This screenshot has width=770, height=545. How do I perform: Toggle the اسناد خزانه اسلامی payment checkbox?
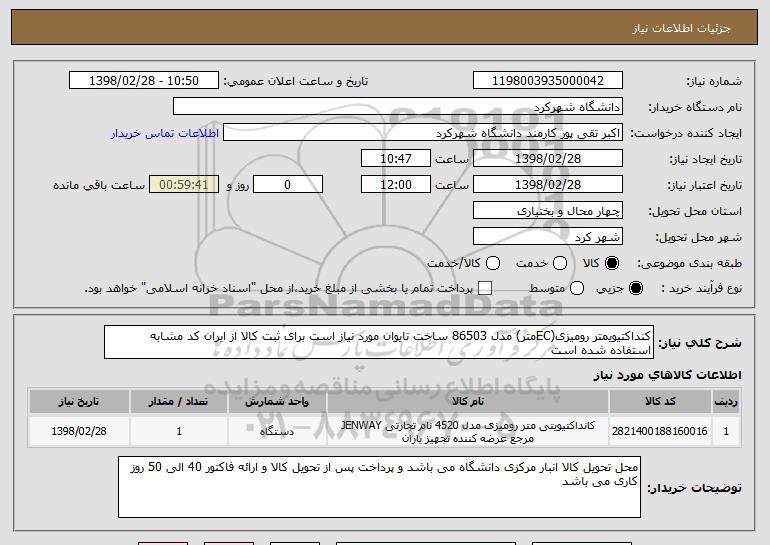[x=485, y=288]
